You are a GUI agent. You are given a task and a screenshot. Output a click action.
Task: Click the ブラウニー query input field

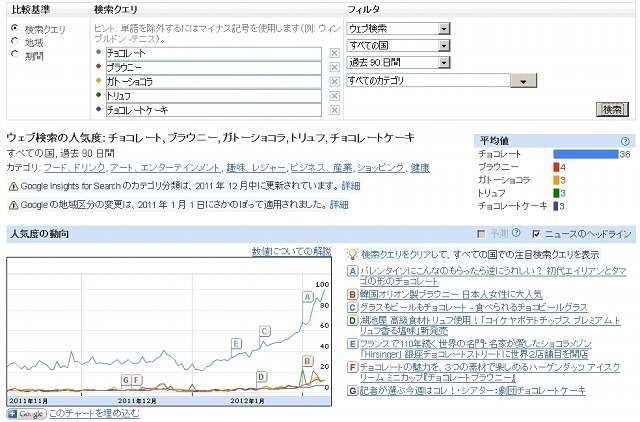tap(214, 68)
